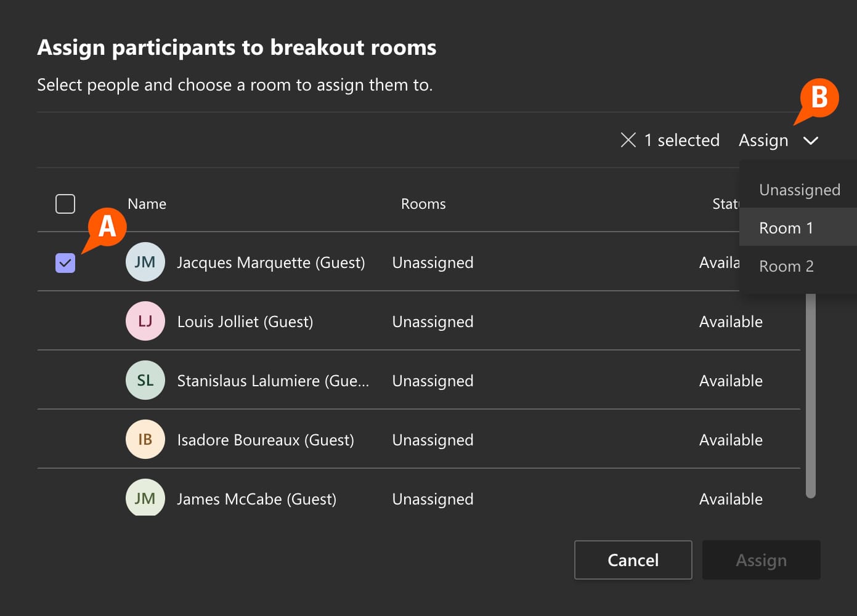This screenshot has width=857, height=616.
Task: Click the bottom Assign button
Action: [761, 560]
